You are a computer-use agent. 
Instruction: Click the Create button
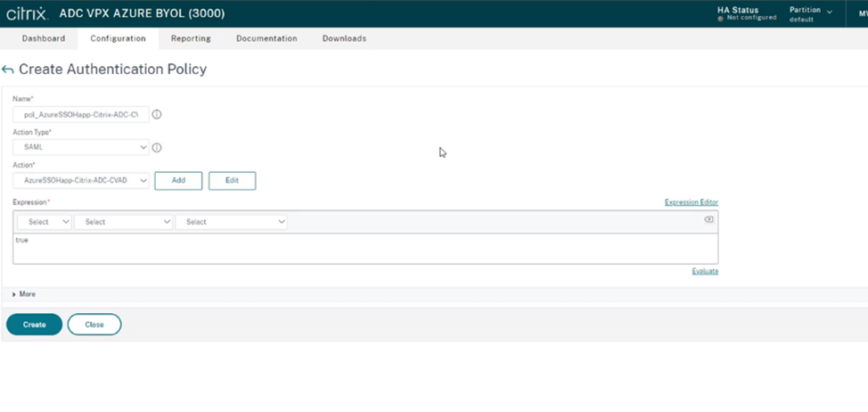click(35, 325)
